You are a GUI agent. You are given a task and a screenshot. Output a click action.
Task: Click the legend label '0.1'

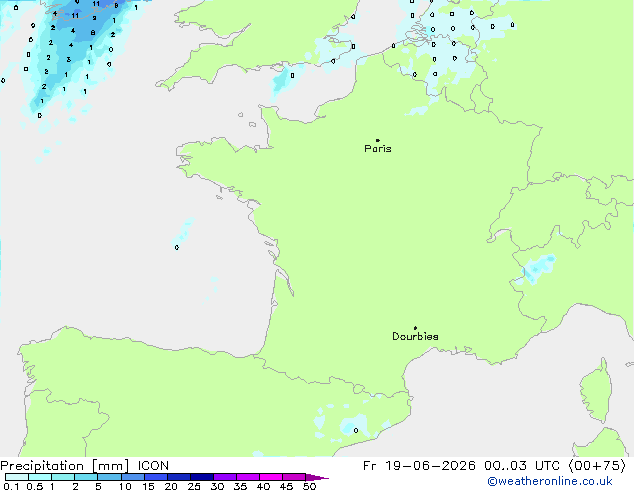pos(11,486)
